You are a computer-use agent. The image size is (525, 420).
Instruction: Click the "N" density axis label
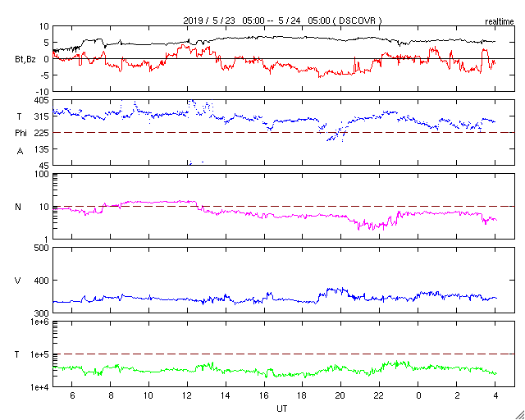[18, 207]
